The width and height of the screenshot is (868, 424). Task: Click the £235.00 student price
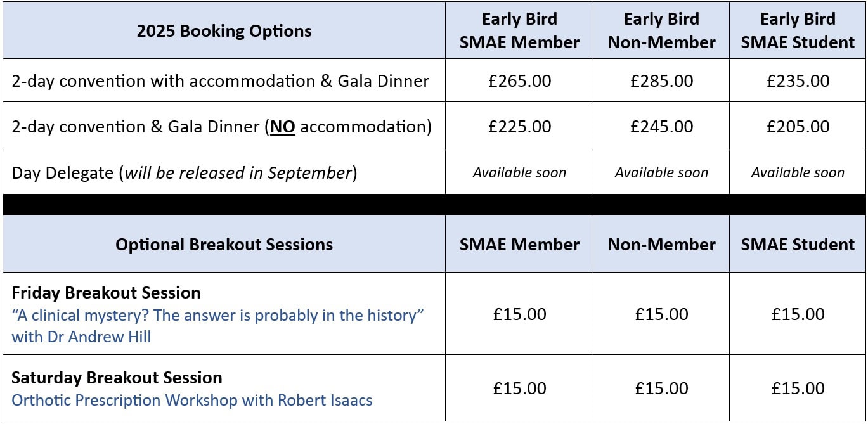tap(798, 81)
